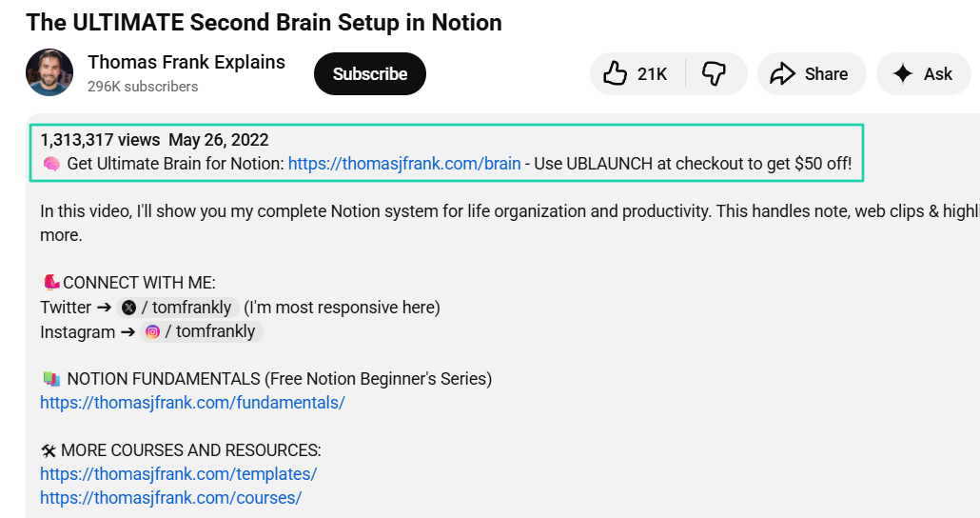The height and width of the screenshot is (518, 980).
Task: Open Thomas Frank's channel avatar
Action: pyautogui.click(x=49, y=72)
